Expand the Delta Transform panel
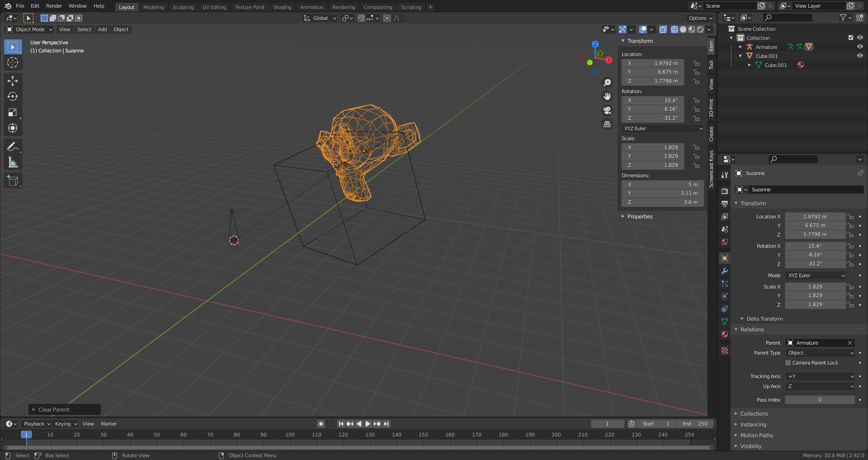This screenshot has height=460, width=868. tap(764, 319)
